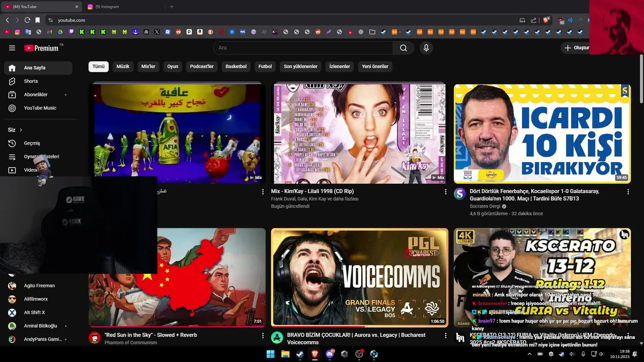The height and width of the screenshot is (362, 644).
Task: Open options menu of the AFIA mix
Action: pos(263,192)
